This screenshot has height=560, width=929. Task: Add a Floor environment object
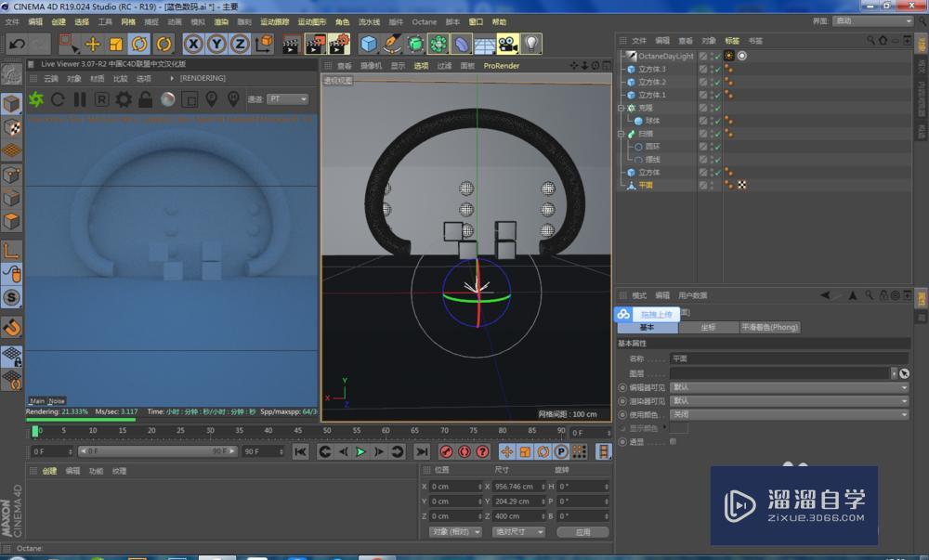485,45
